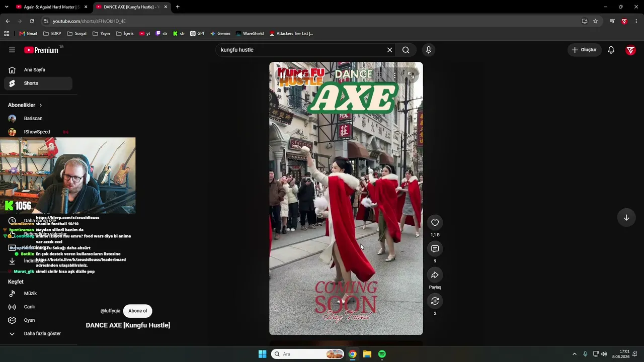The height and width of the screenshot is (362, 644).
Task: Open the taskbar volume control
Action: click(x=604, y=354)
